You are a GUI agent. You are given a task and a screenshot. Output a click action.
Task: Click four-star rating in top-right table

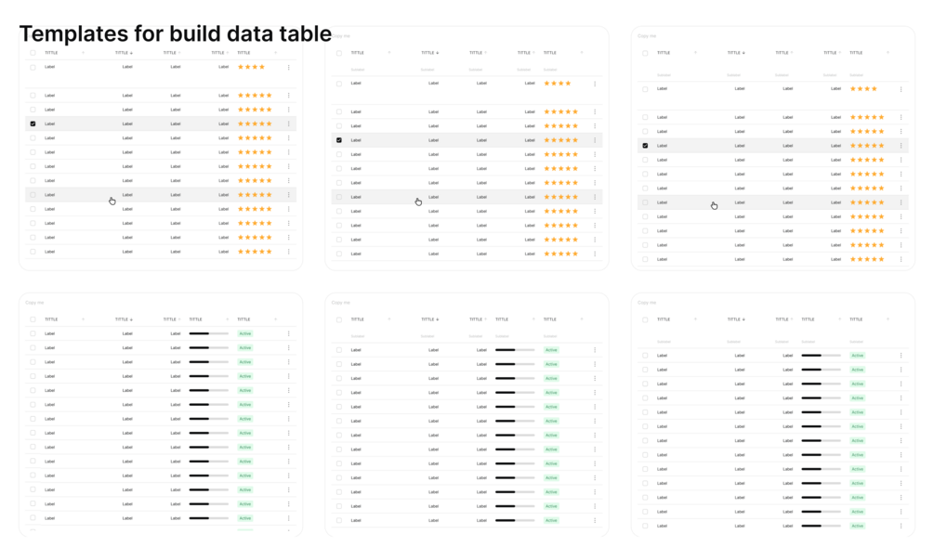pyautogui.click(x=863, y=88)
